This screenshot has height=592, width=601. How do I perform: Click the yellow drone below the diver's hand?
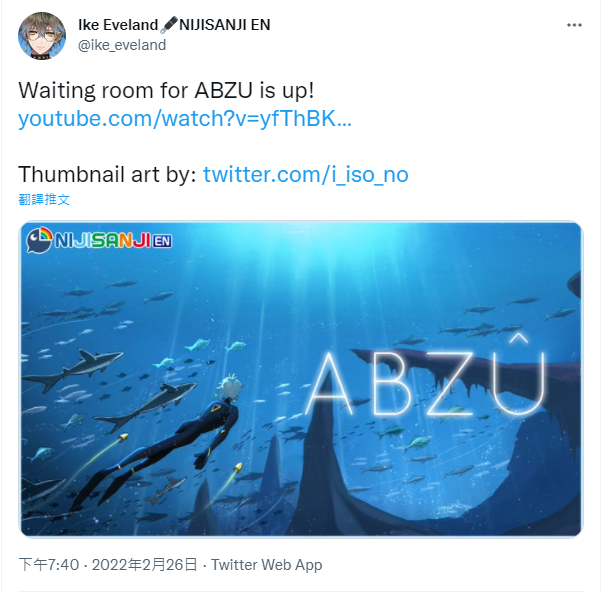(x=238, y=467)
